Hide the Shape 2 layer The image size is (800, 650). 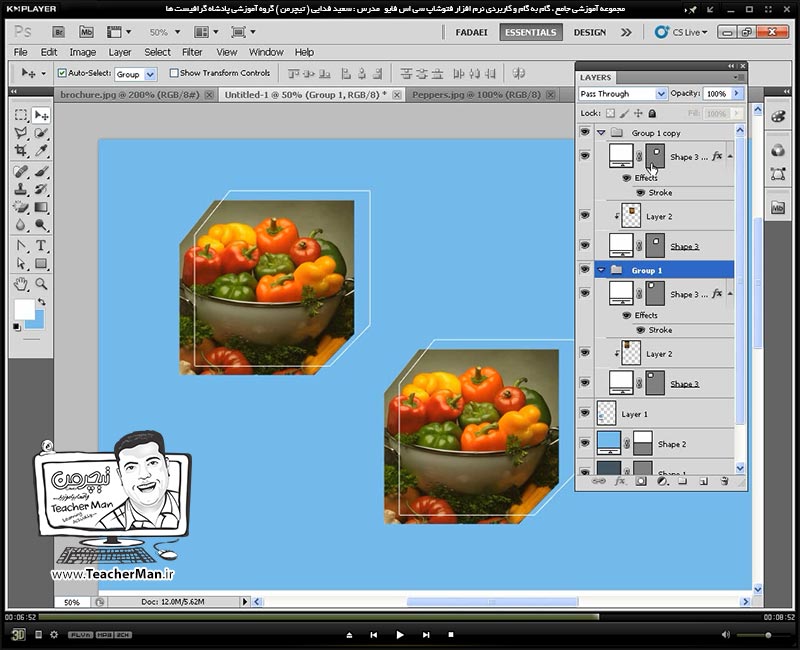coord(585,443)
